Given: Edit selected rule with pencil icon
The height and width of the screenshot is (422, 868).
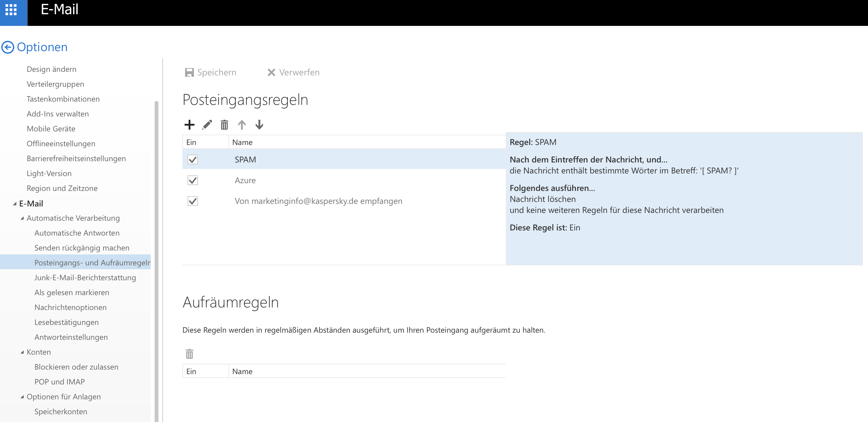Looking at the screenshot, I should [x=207, y=125].
